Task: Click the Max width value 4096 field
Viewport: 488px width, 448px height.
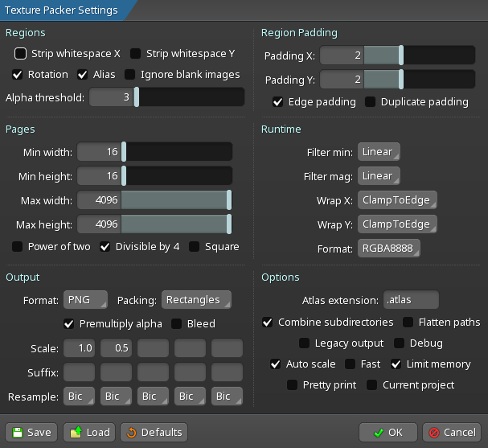Action: tap(99, 200)
